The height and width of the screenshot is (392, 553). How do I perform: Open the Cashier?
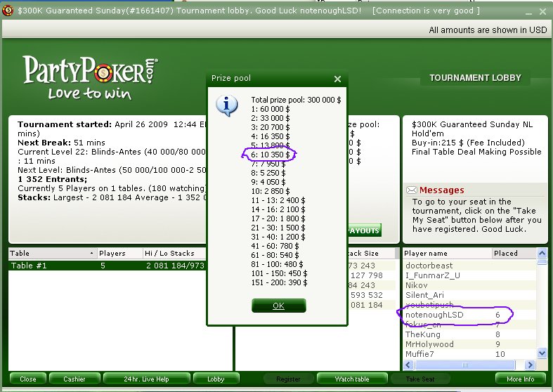point(74,379)
